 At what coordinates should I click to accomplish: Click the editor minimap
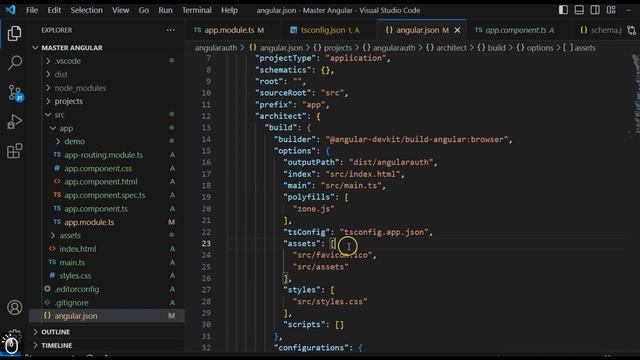pyautogui.click(x=635, y=94)
